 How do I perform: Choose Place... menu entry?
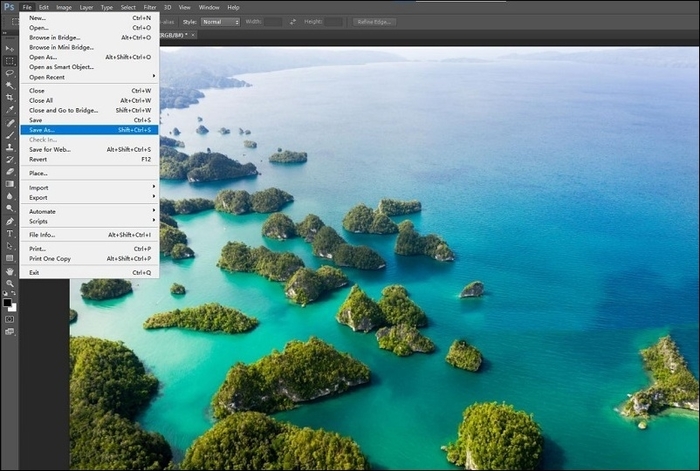[x=89, y=173]
